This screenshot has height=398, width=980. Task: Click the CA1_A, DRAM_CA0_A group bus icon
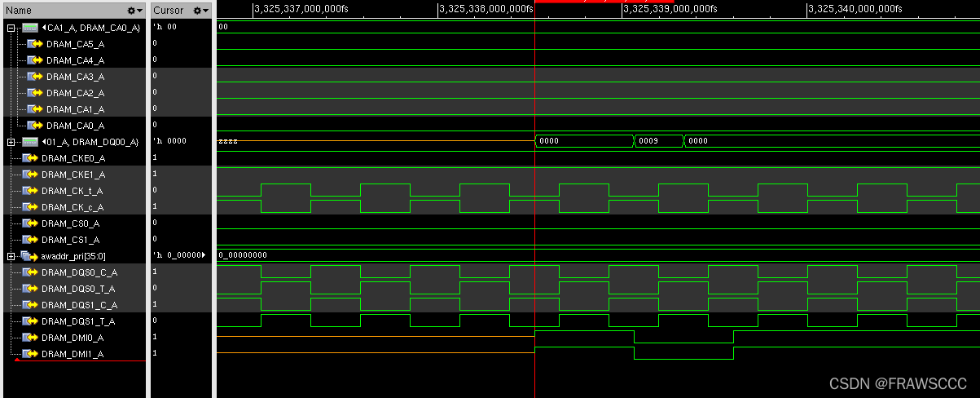tap(30, 28)
